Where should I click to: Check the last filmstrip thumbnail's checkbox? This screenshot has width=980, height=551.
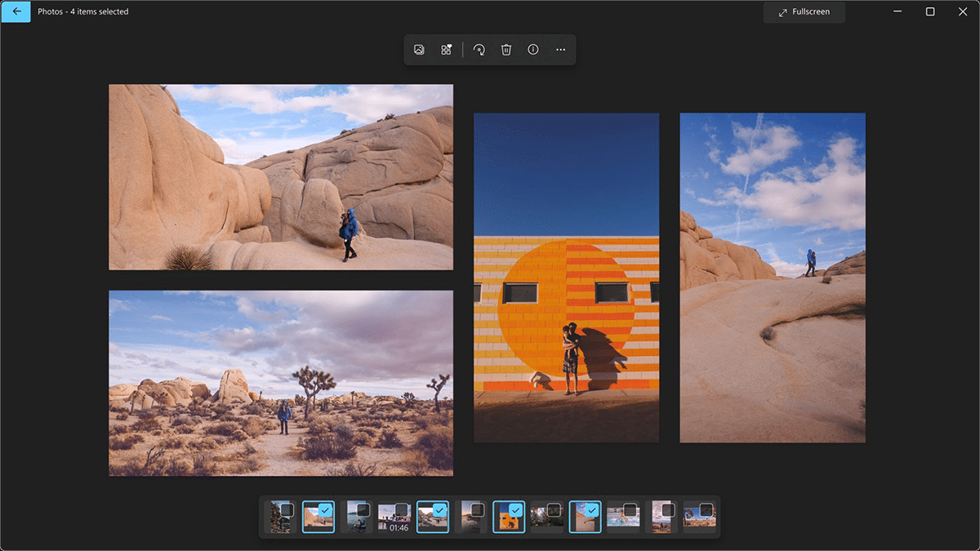click(706, 509)
